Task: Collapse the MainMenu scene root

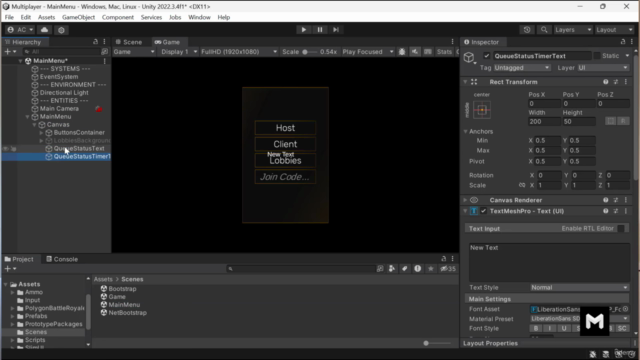Action: click(20, 61)
